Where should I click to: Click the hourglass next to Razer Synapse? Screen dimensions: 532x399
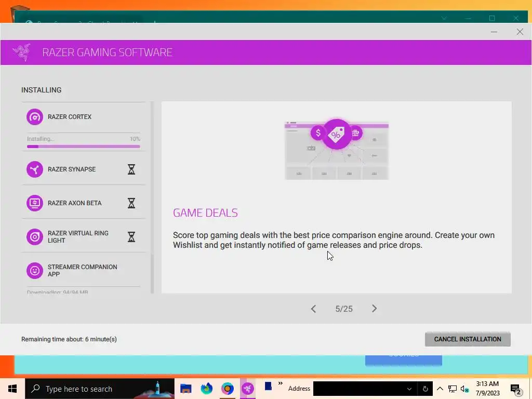pos(131,169)
